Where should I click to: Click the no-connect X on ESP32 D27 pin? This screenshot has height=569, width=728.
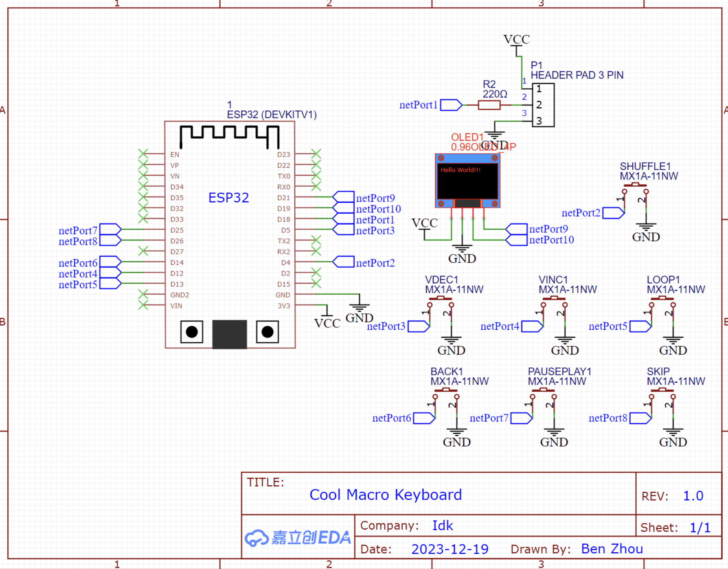143,251
